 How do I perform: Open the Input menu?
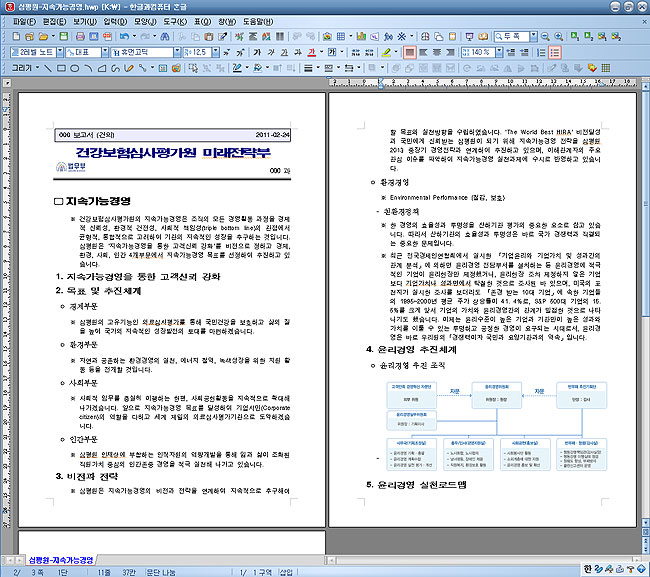pyautogui.click(x=115, y=22)
